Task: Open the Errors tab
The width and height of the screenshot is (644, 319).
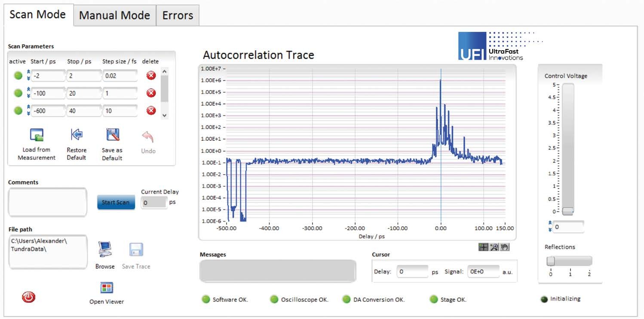Action: 178,15
